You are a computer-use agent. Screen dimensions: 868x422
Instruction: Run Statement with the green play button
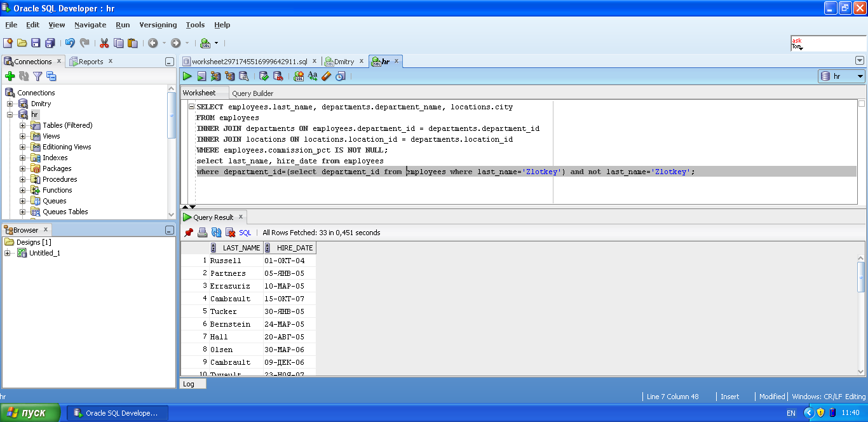187,76
